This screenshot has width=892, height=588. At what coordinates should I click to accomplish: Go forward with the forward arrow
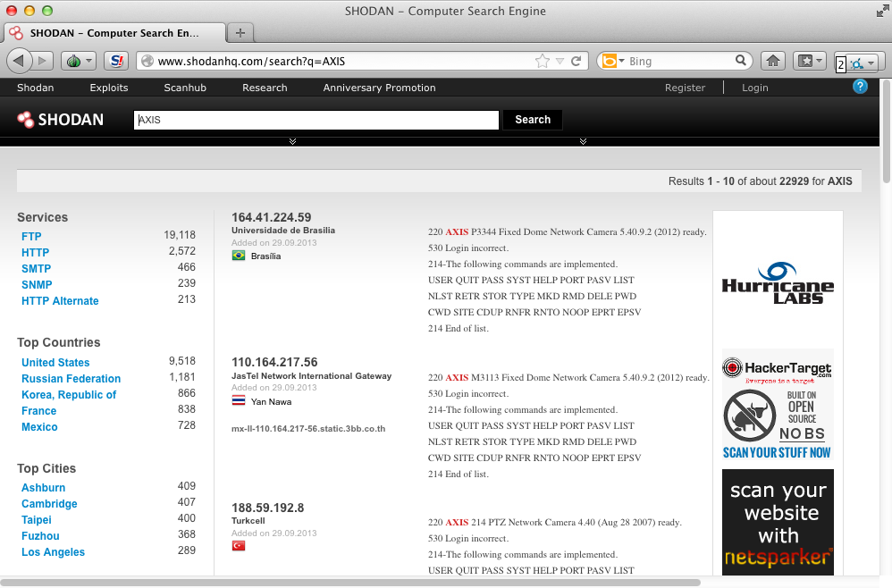pyautogui.click(x=43, y=61)
